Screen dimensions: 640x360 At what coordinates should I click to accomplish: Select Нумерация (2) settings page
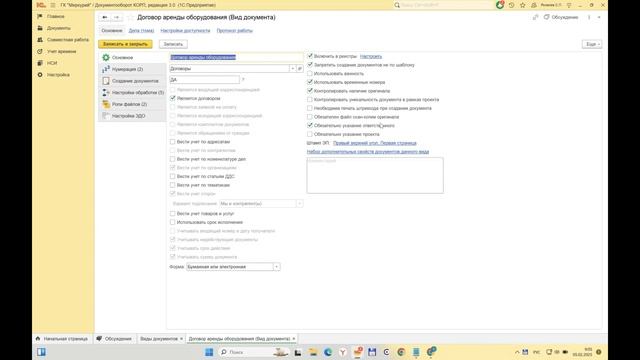pos(132,69)
